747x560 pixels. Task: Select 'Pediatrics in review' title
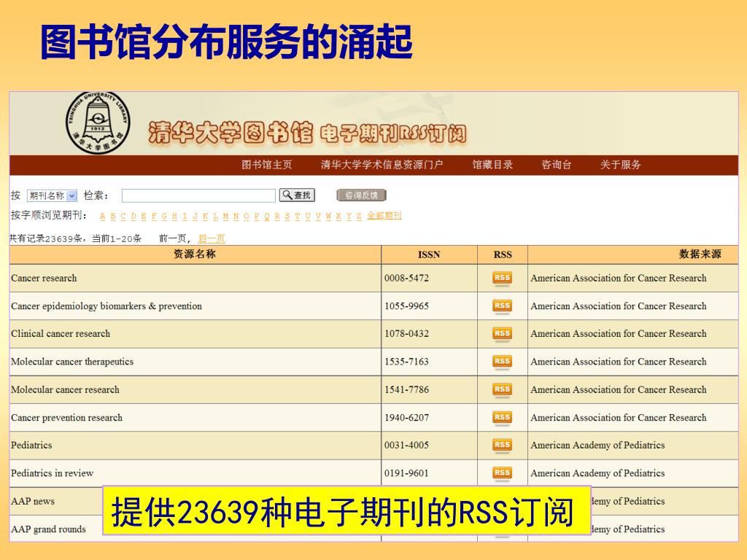pyautogui.click(x=53, y=473)
